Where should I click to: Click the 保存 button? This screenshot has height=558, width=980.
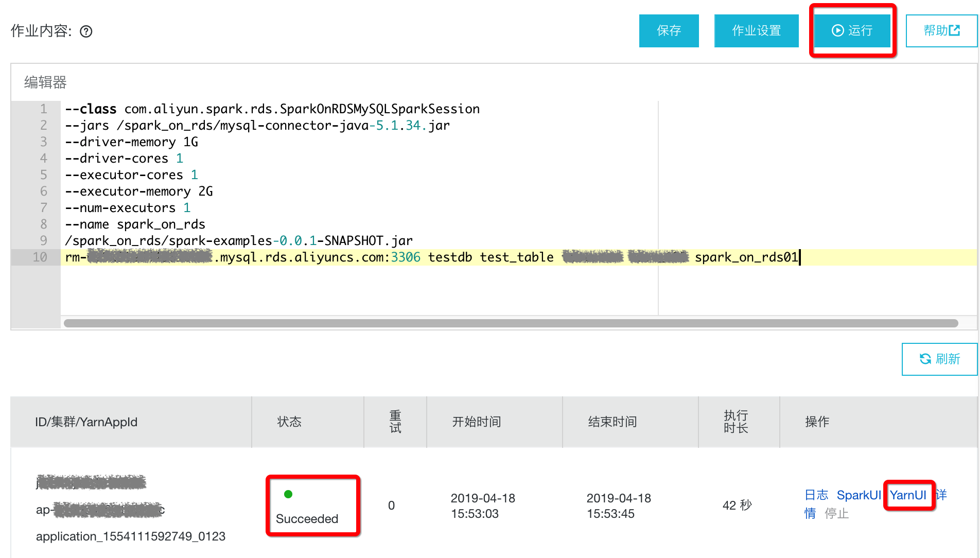669,31
